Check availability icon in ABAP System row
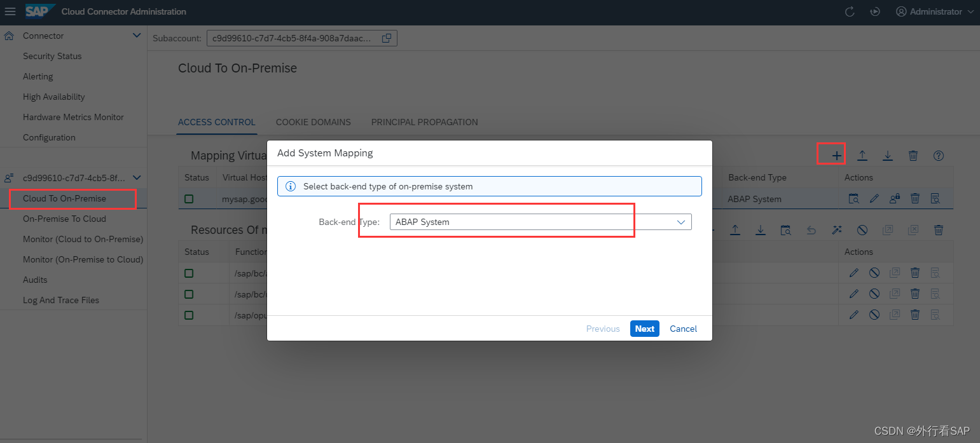980x443 pixels. 854,199
